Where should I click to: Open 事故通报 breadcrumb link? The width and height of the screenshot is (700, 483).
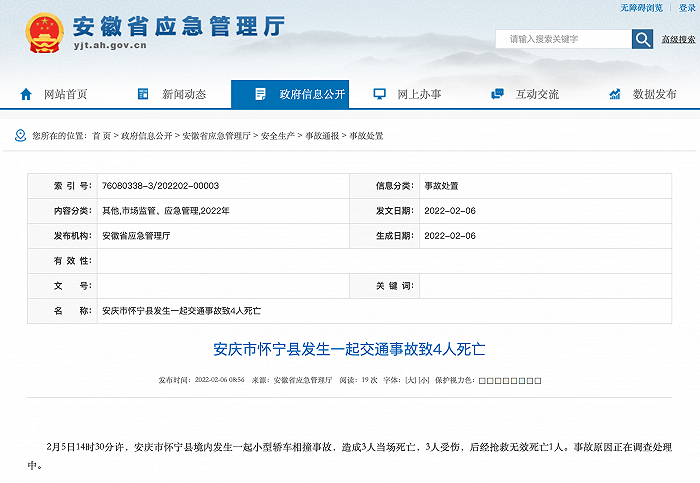[x=320, y=135]
